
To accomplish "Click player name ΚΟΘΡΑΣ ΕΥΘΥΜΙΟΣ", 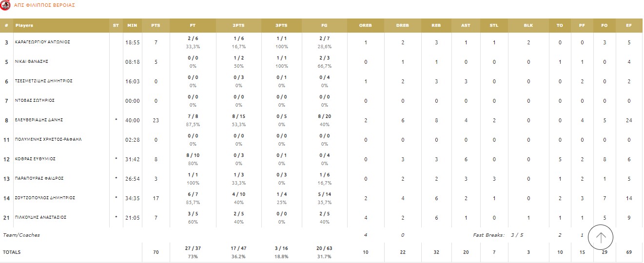I will [35, 159].
